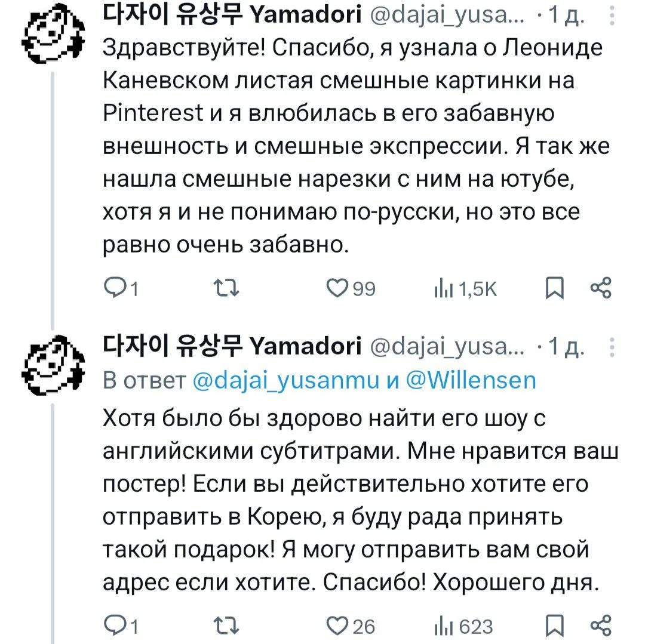Share the first tweet with 99 likes
Screen dimensions: 645x644
tap(601, 288)
